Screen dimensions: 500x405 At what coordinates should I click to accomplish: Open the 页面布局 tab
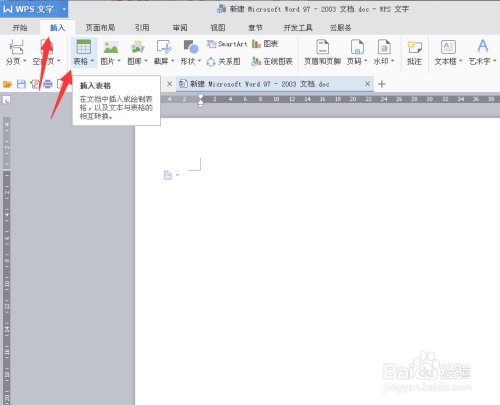(x=100, y=28)
